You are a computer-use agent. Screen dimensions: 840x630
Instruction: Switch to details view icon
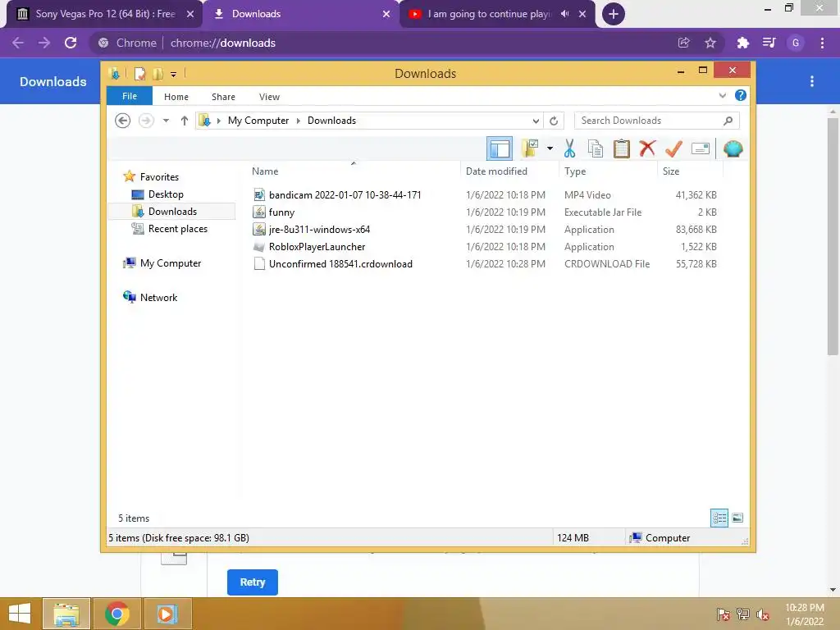(719, 518)
